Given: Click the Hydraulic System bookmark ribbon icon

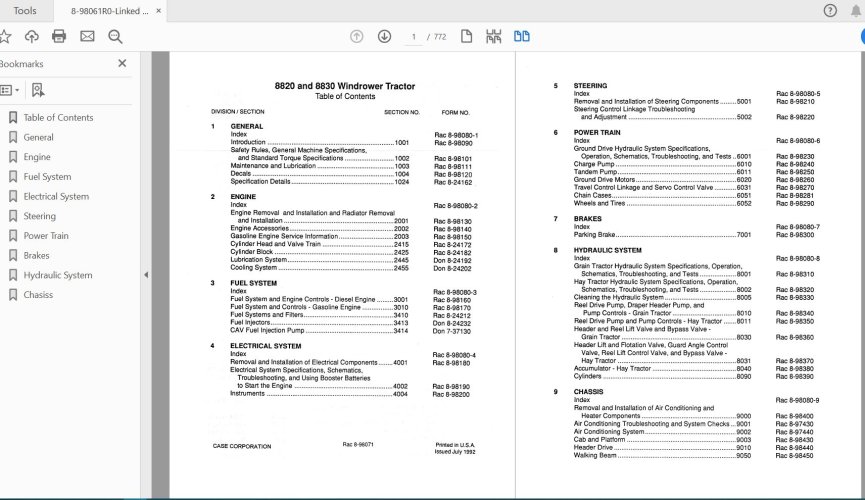Looking at the screenshot, I should pos(13,275).
